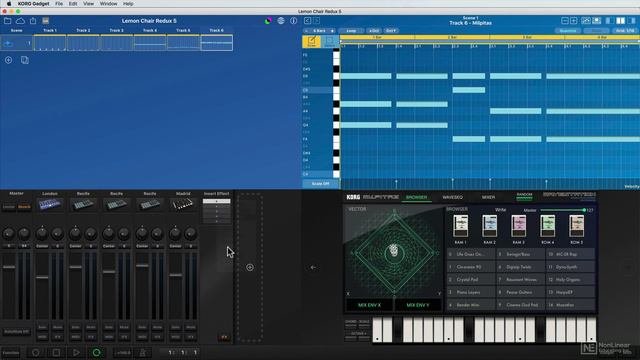The image size is (640, 360).
Task: Toggle the record button in transport
Action: tap(36, 352)
